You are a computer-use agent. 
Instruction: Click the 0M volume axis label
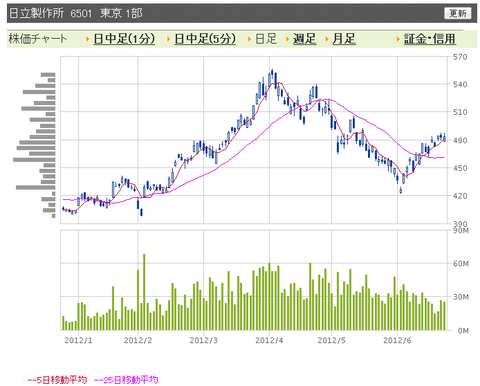463,331
